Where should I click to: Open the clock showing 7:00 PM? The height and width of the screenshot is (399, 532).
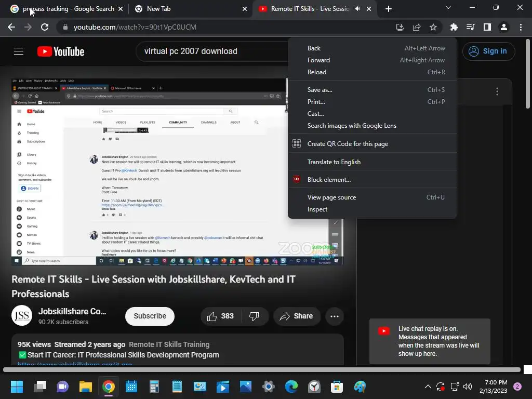pos(494,387)
